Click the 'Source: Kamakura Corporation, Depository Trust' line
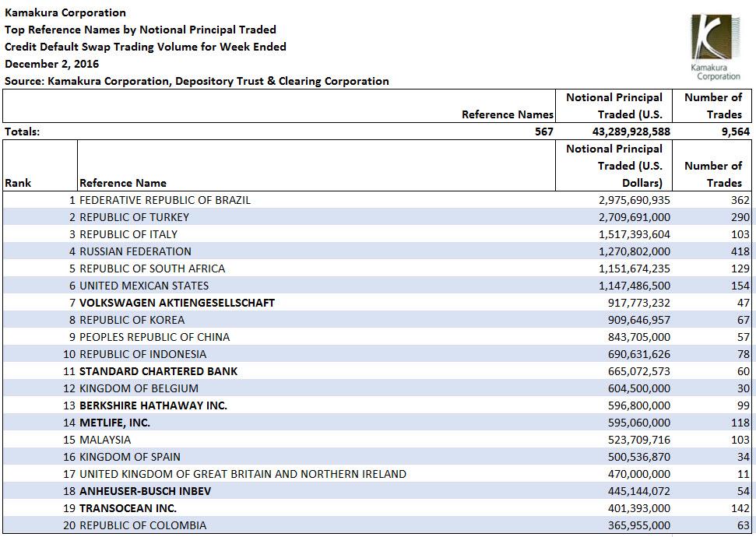Screen dimensions: 756x537 (x=197, y=81)
